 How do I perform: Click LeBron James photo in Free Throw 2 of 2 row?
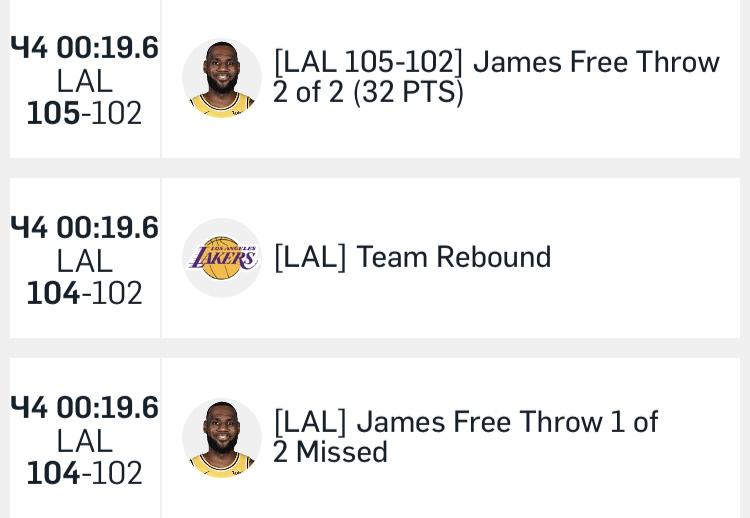click(x=222, y=78)
